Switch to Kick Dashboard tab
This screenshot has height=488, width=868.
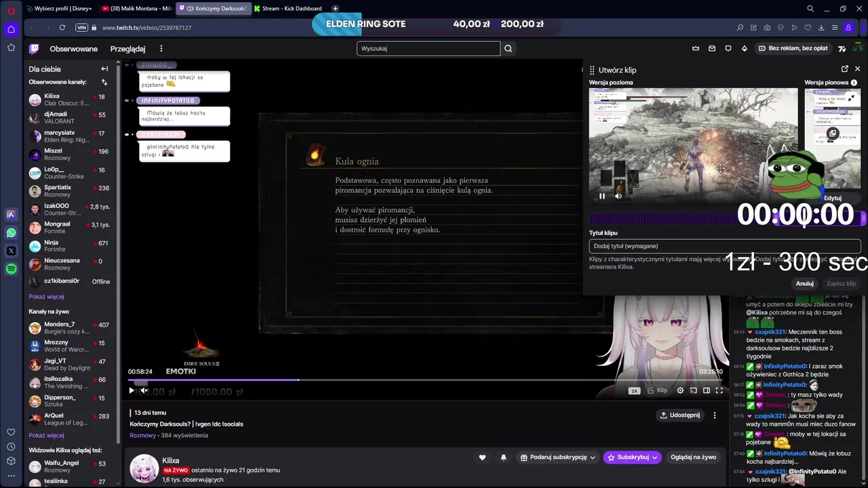pos(288,9)
